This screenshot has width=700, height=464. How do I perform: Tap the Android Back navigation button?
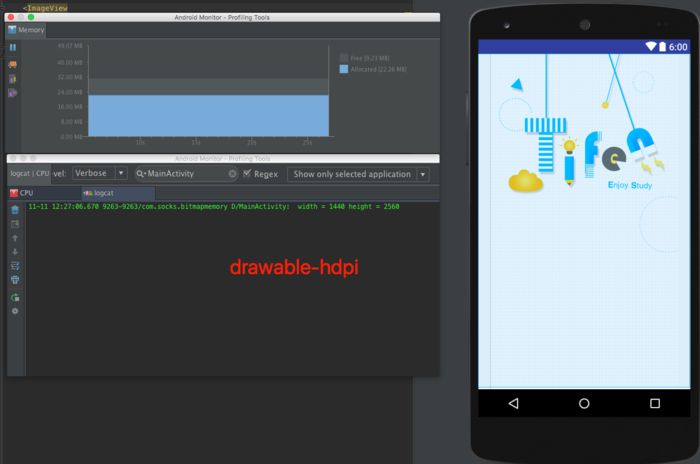tap(513, 403)
